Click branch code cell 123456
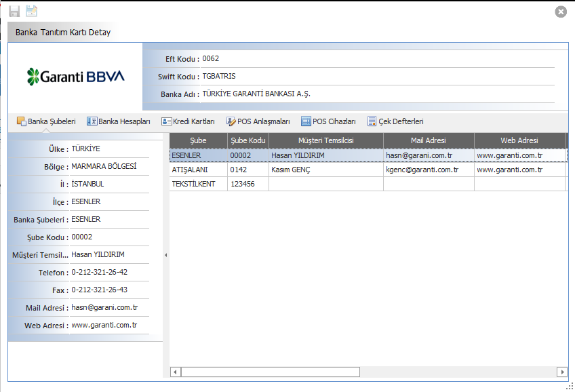 pyautogui.click(x=248, y=184)
